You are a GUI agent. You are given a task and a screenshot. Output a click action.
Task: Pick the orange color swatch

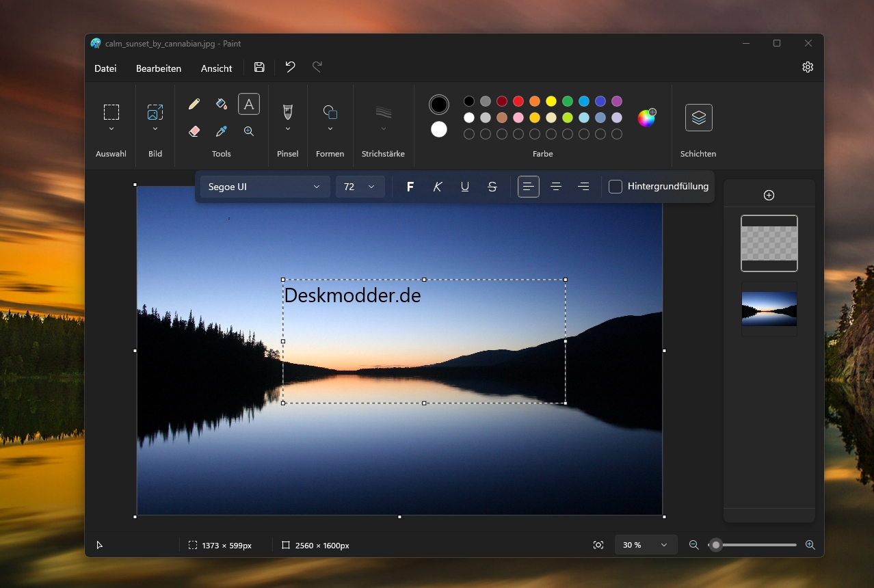click(x=535, y=101)
